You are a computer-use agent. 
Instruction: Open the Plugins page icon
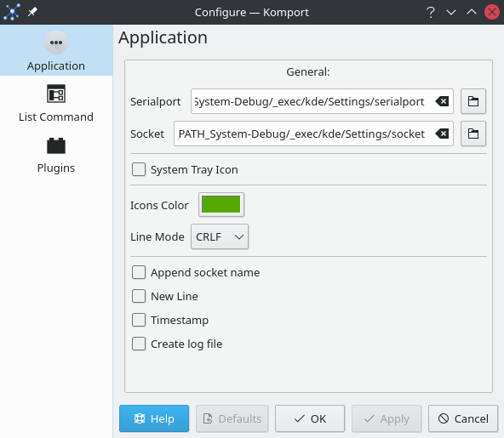[x=56, y=145]
